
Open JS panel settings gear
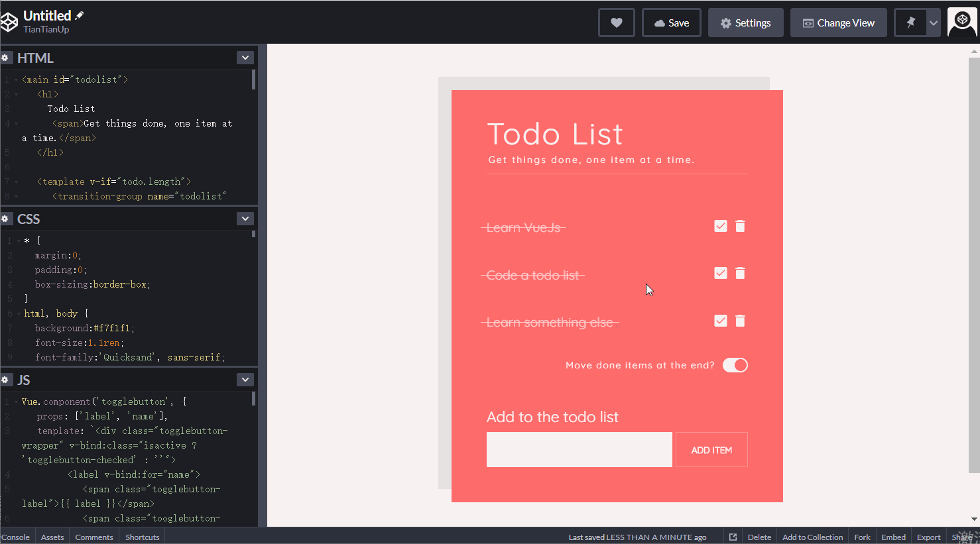(x=5, y=380)
